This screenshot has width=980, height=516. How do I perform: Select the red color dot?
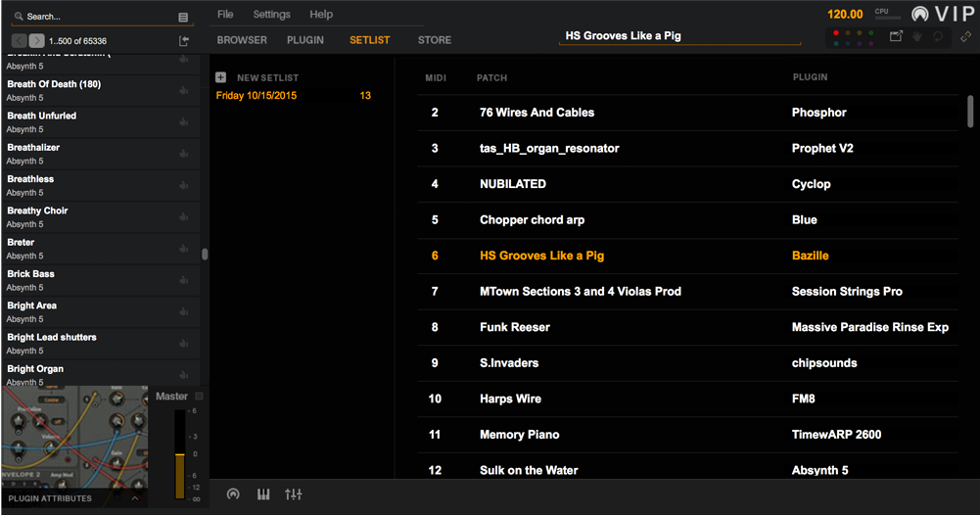(836, 32)
